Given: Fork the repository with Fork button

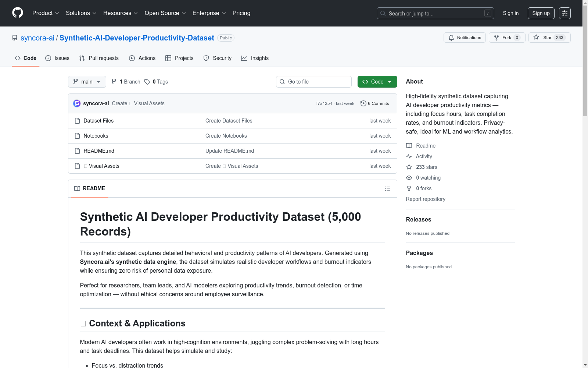Looking at the screenshot, I should point(507,38).
